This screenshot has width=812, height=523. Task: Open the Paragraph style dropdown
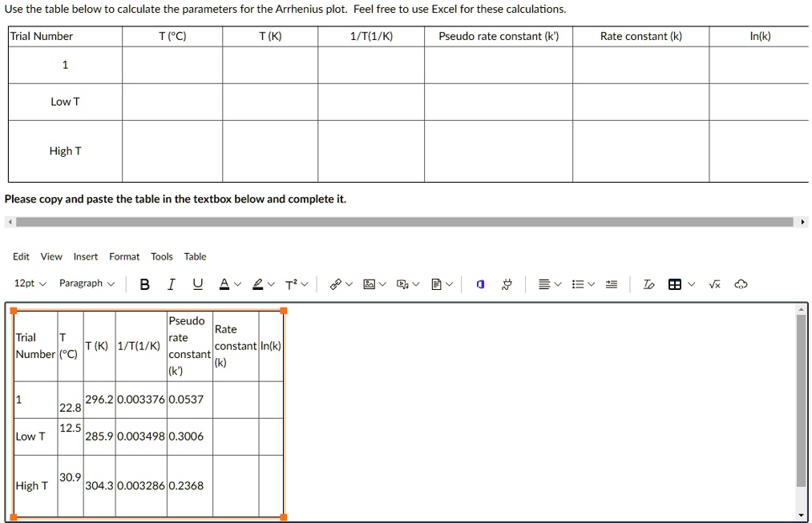(87, 284)
